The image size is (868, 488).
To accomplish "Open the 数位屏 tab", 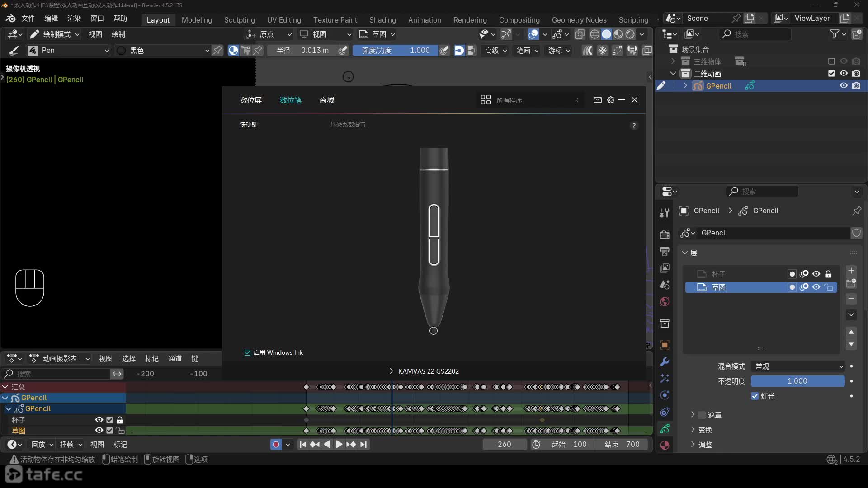I will (251, 100).
